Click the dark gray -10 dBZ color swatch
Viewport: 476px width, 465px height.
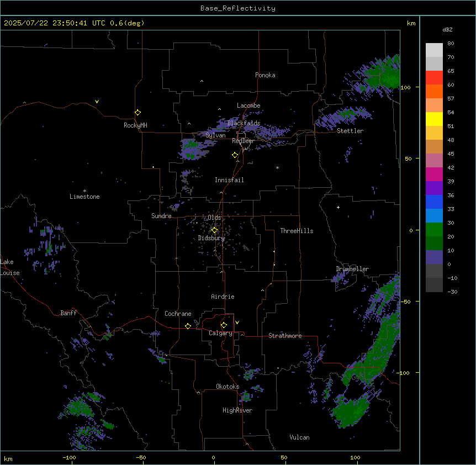click(434, 285)
